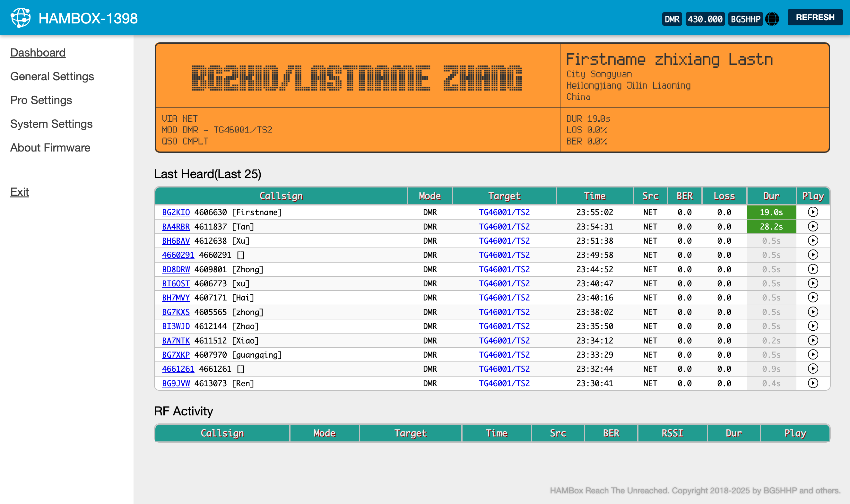Image resolution: width=850 pixels, height=504 pixels.
Task: Open the BG9JVW callsign link
Action: (x=176, y=383)
